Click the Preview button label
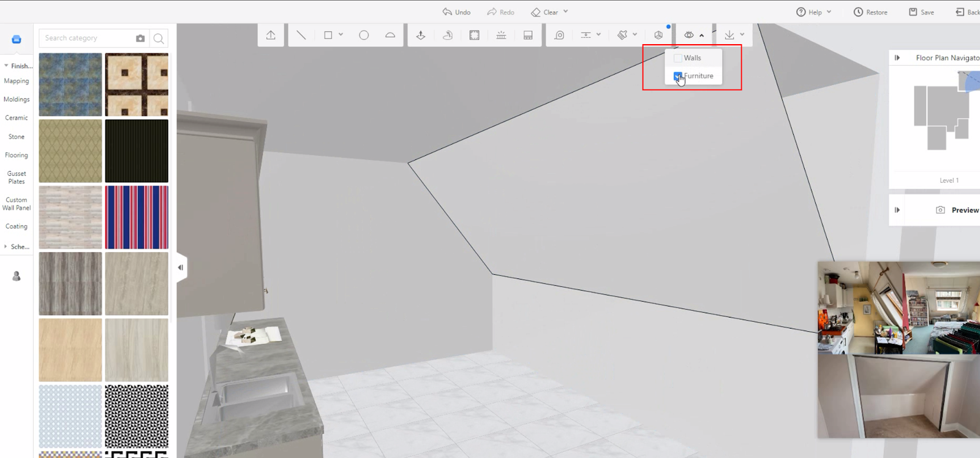The image size is (980, 458). pos(965,210)
